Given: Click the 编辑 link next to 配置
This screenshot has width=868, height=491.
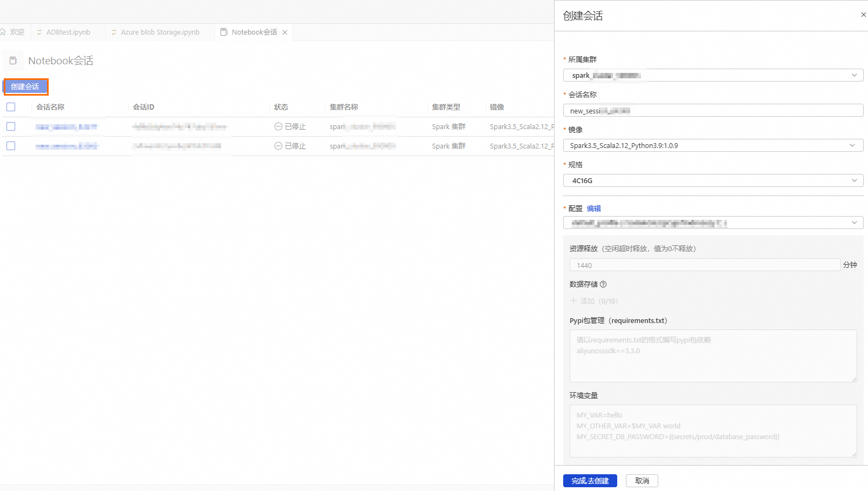Looking at the screenshot, I should pos(594,208).
